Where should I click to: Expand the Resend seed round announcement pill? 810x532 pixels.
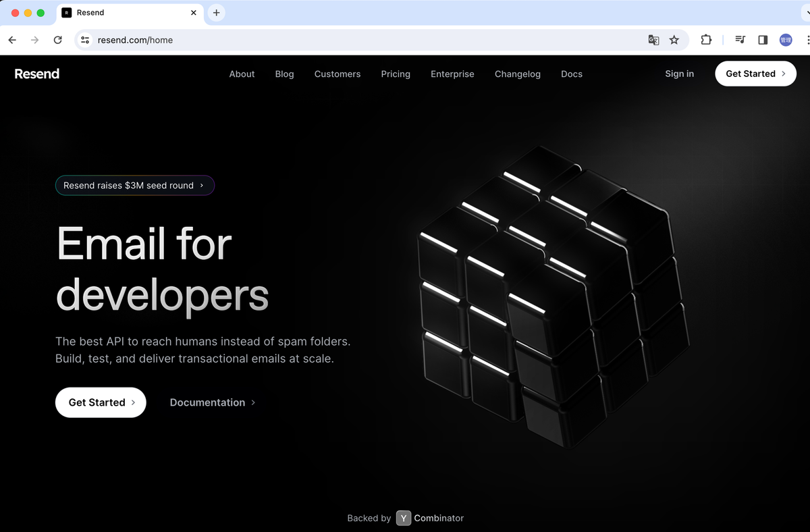134,185
